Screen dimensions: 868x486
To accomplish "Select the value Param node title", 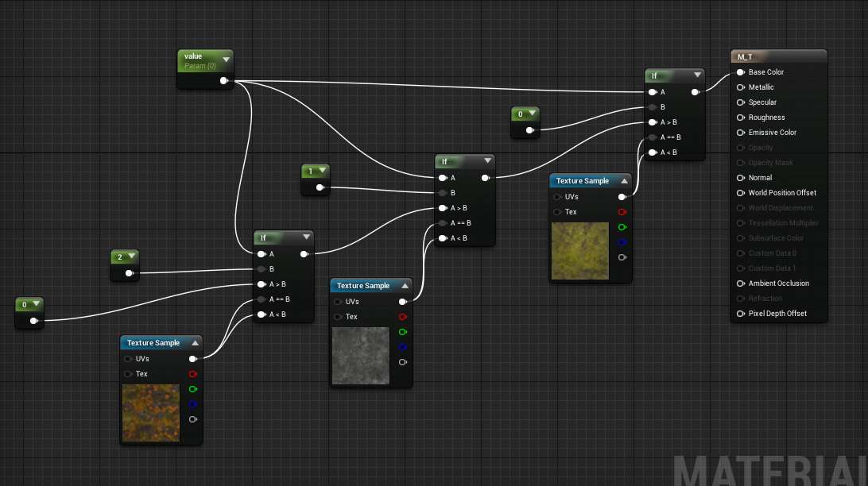I will point(193,56).
